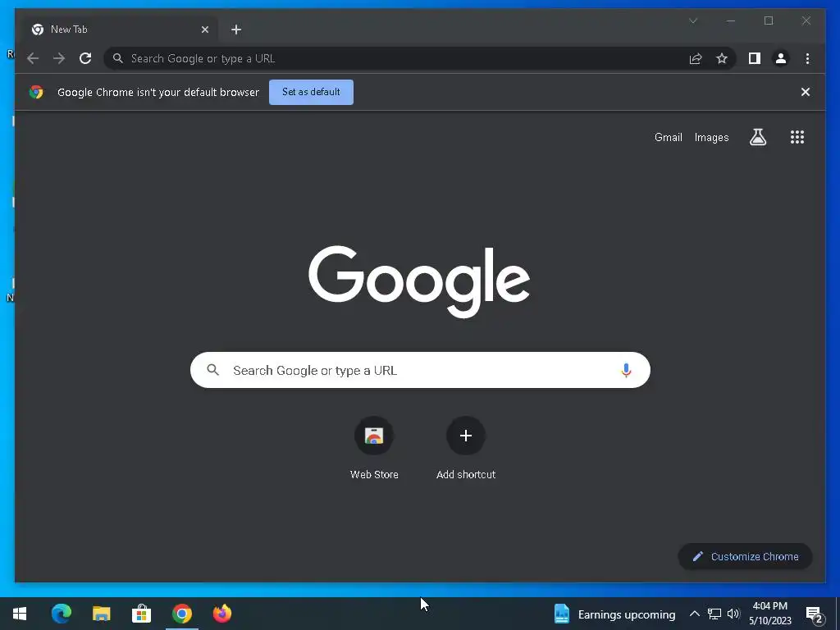Click the Chrome taskbar icon
This screenshot has height=630, width=840.
point(182,614)
